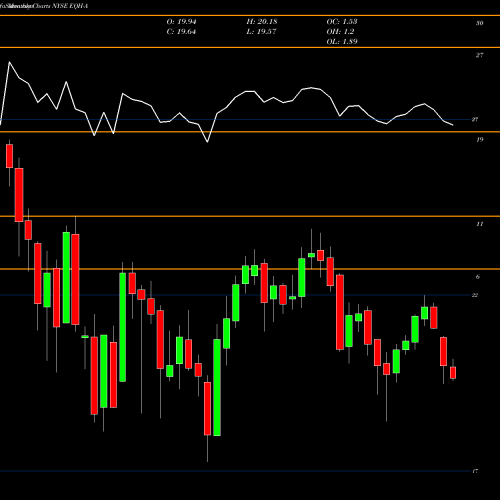This screenshot has width=500, height=500.
Task: Click the axis label 19
Action: pos(479,140)
